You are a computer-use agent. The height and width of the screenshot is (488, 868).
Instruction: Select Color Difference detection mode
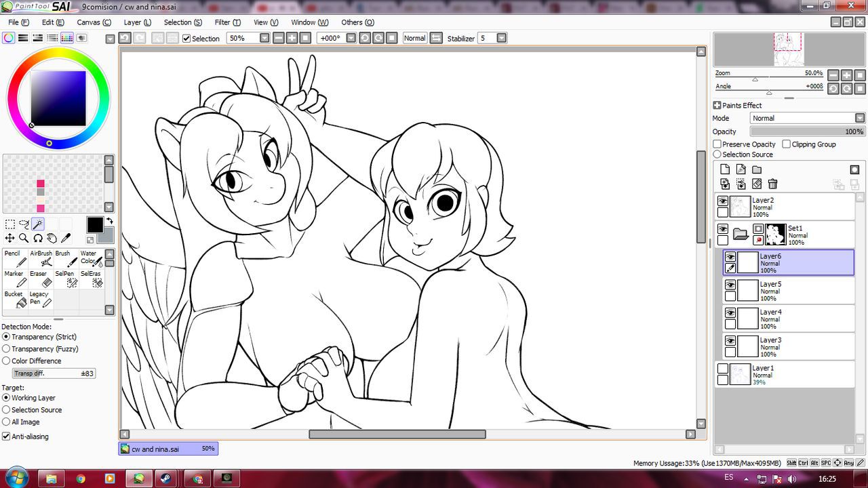click(x=6, y=361)
